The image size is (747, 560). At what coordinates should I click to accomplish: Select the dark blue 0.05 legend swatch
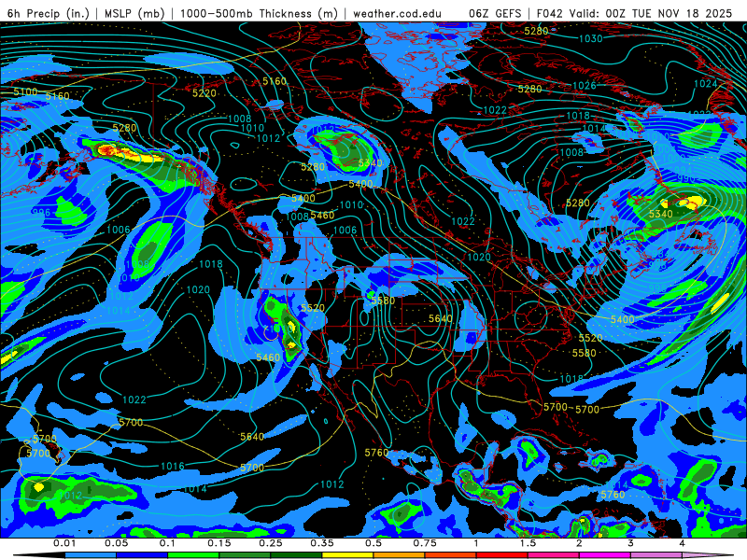click(x=142, y=555)
